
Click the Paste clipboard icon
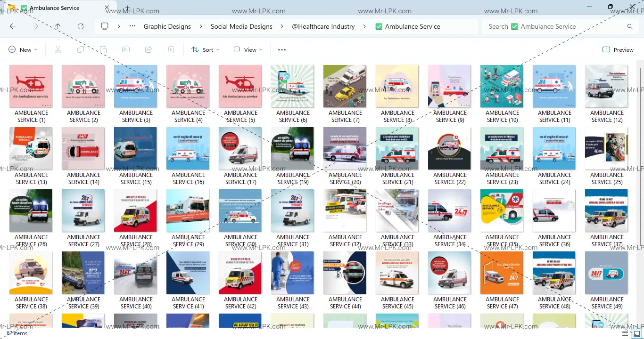click(x=103, y=50)
